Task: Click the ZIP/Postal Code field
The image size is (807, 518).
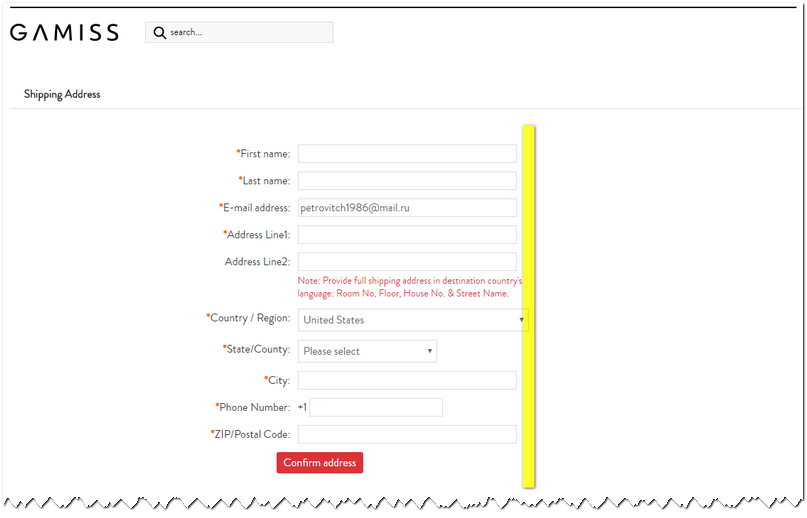Action: coord(407,434)
